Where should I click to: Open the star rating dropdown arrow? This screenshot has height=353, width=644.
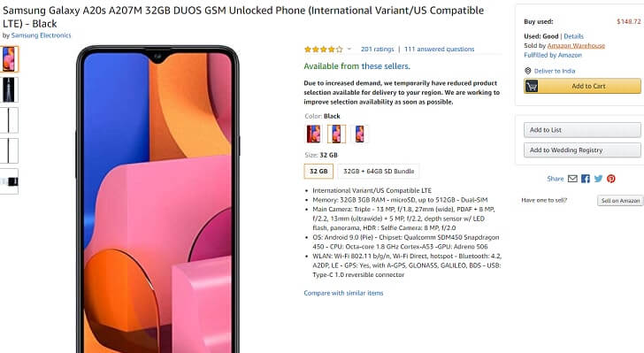pyautogui.click(x=349, y=49)
